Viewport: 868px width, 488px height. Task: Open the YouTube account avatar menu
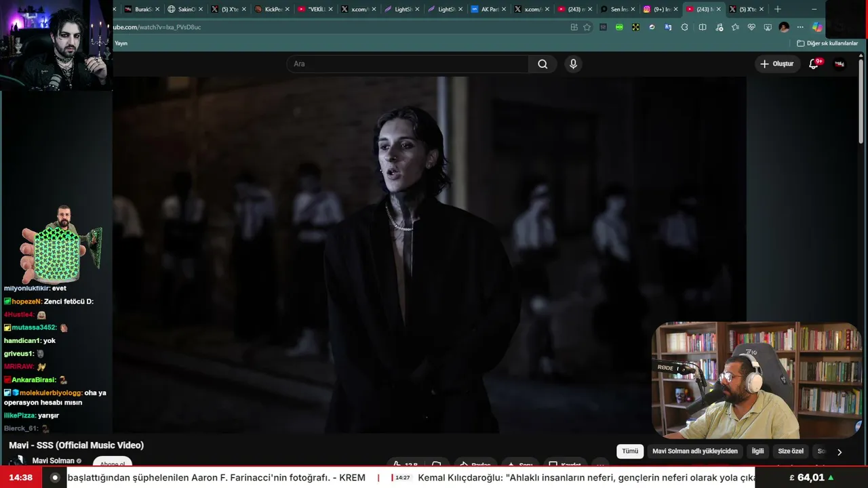pos(840,64)
